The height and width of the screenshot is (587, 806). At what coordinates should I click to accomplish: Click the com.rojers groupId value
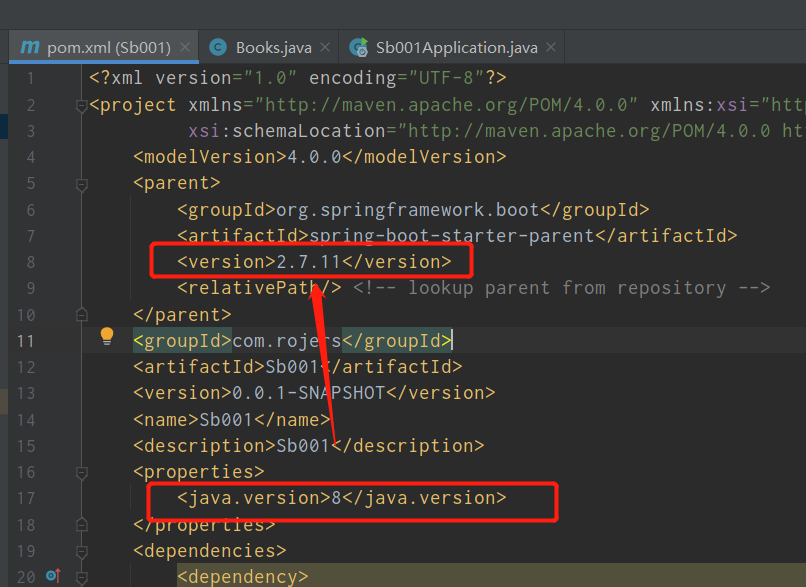tap(287, 341)
